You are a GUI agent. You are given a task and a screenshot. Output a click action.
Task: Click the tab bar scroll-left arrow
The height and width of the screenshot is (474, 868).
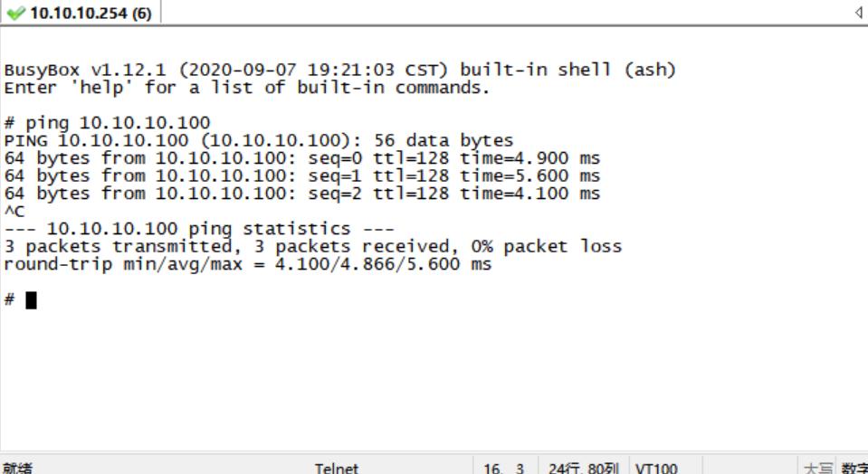(x=858, y=14)
